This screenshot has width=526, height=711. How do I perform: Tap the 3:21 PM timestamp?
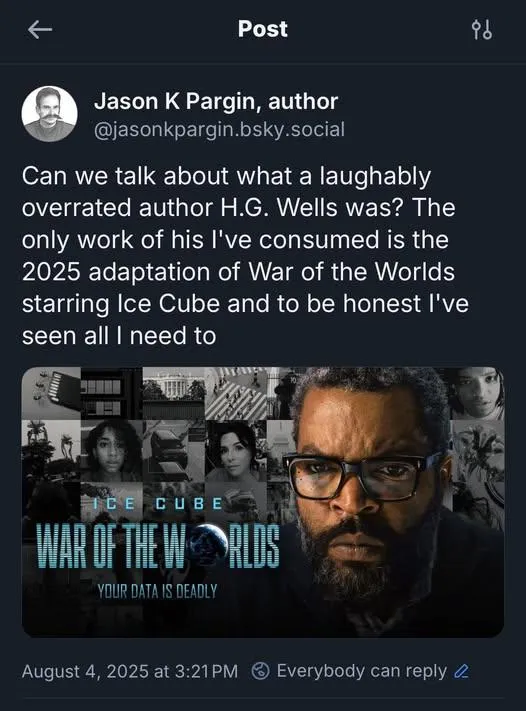click(x=206, y=672)
